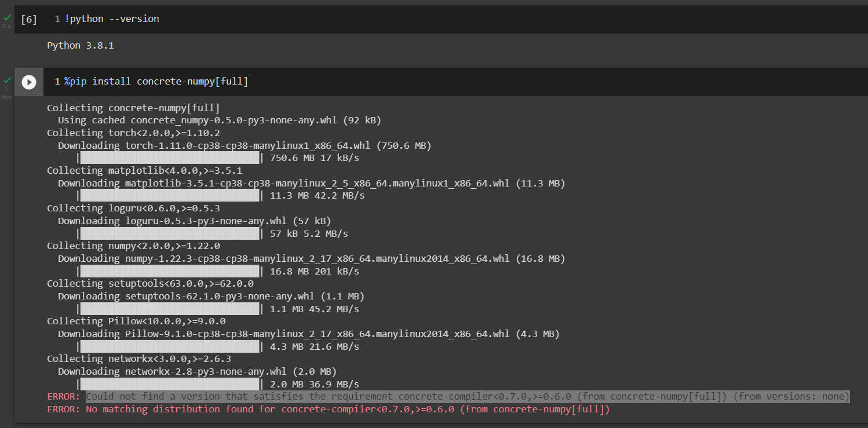Image resolution: width=868 pixels, height=428 pixels.
Task: Click the matplotlib 11.3 MB progress bar
Action: pyautogui.click(x=170, y=196)
